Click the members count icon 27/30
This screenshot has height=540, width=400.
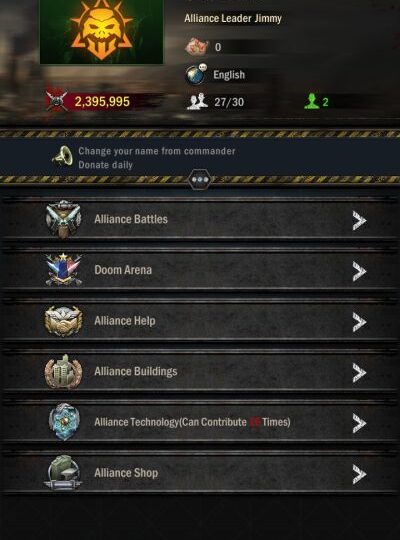[x=197, y=101]
